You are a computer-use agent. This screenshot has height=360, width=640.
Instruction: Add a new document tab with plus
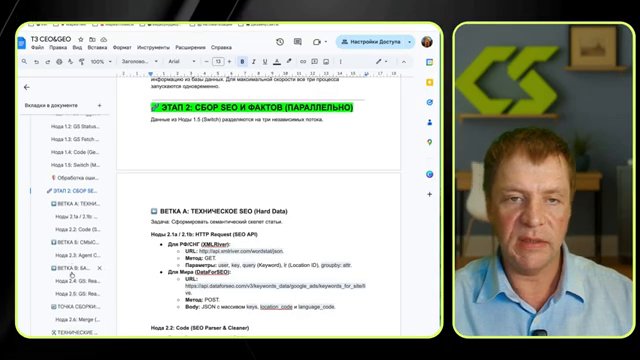[x=99, y=105]
